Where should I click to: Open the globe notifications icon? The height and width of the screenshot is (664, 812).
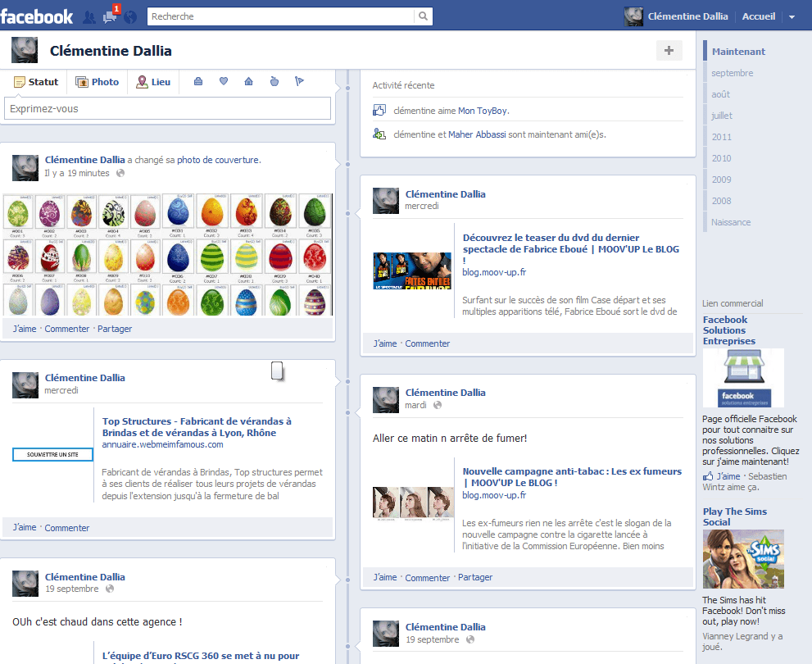[x=130, y=16]
